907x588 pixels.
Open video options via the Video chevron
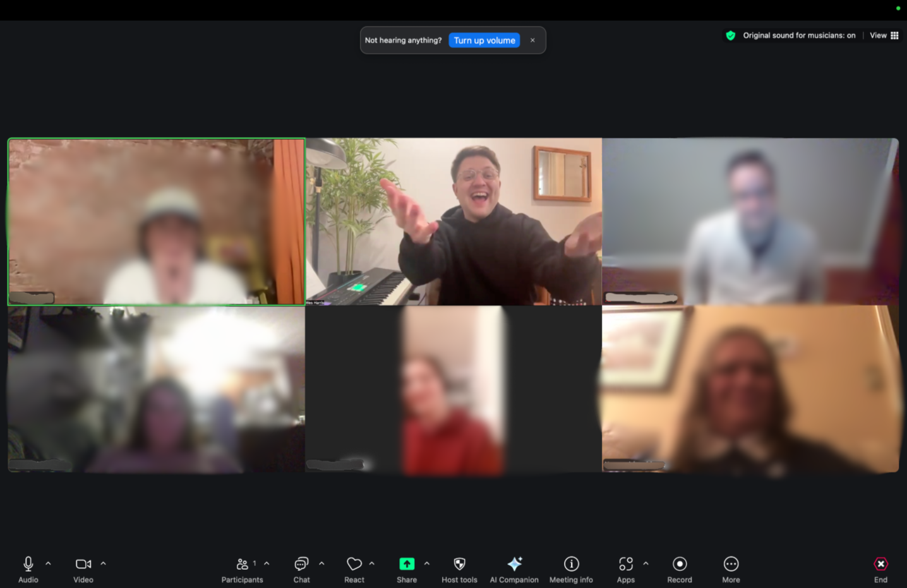[x=103, y=562]
